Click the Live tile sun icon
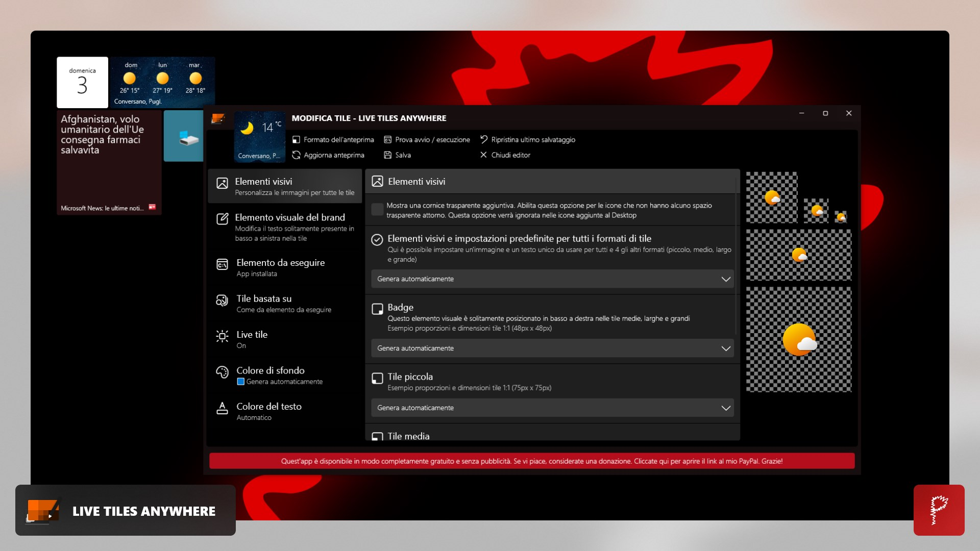The image size is (980, 551). tap(222, 336)
